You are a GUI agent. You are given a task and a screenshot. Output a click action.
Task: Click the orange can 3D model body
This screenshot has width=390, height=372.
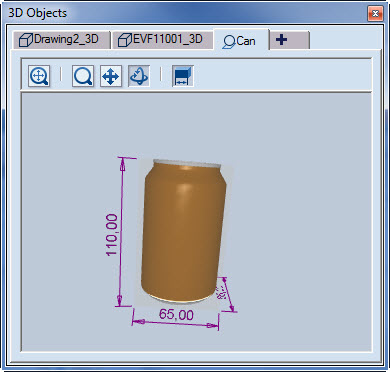pyautogui.click(x=183, y=233)
